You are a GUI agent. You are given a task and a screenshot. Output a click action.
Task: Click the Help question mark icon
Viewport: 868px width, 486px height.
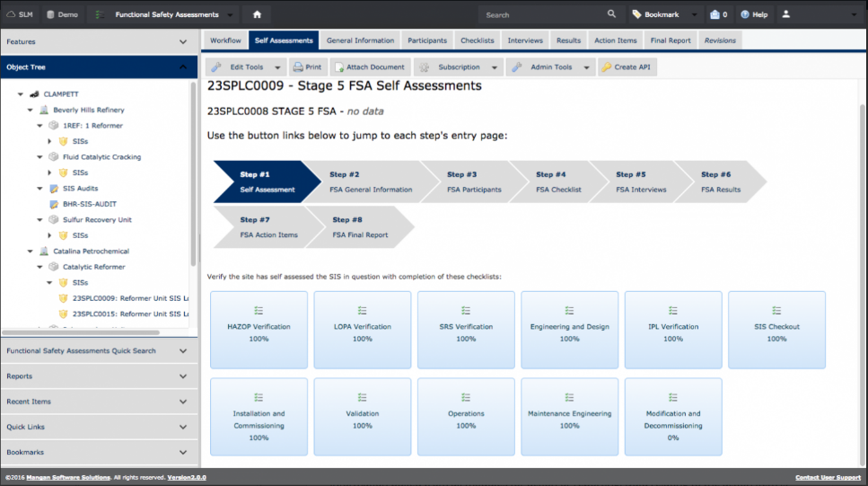pyautogui.click(x=744, y=14)
